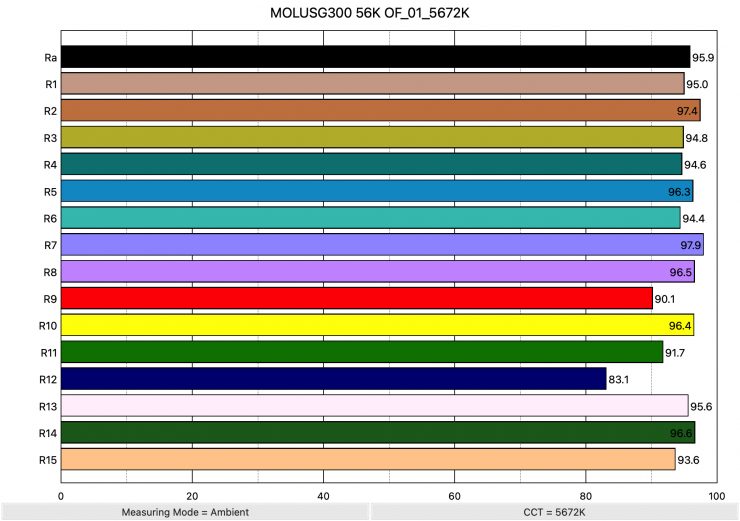Select the dark green R14 bar

(378, 432)
